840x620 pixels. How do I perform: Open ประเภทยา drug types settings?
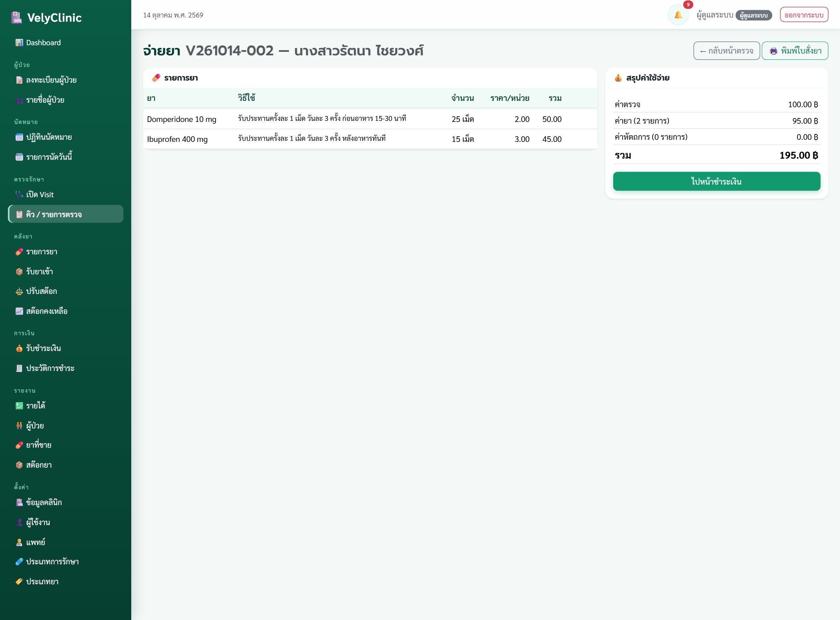tap(66, 582)
